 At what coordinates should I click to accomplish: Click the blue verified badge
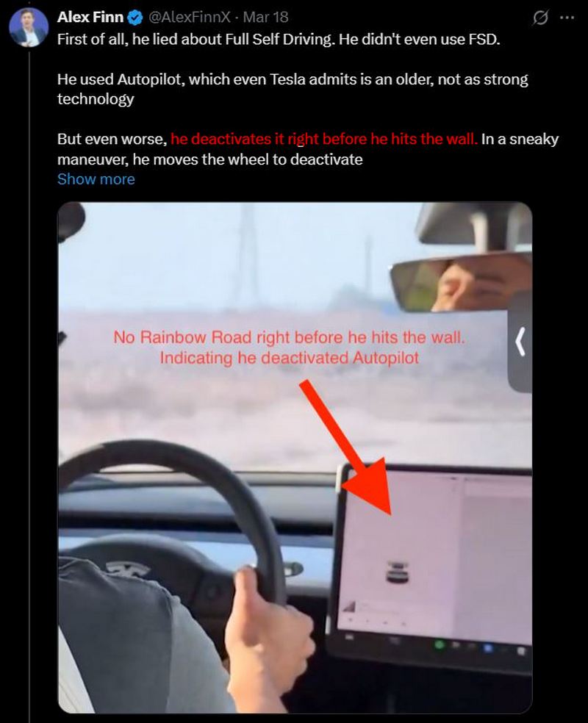click(135, 18)
